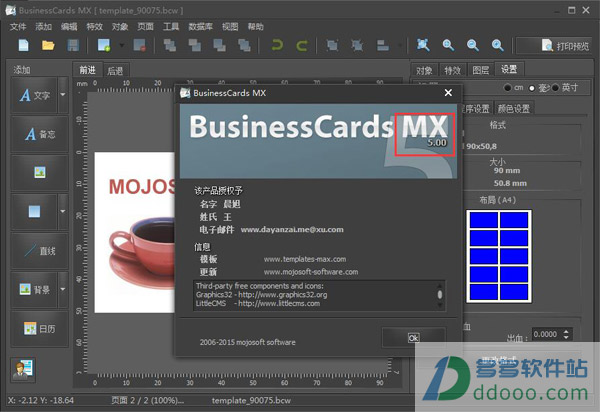Image resolution: width=600 pixels, height=412 pixels.
Task: Click the 出血 value field 0.0000
Action: 546,334
